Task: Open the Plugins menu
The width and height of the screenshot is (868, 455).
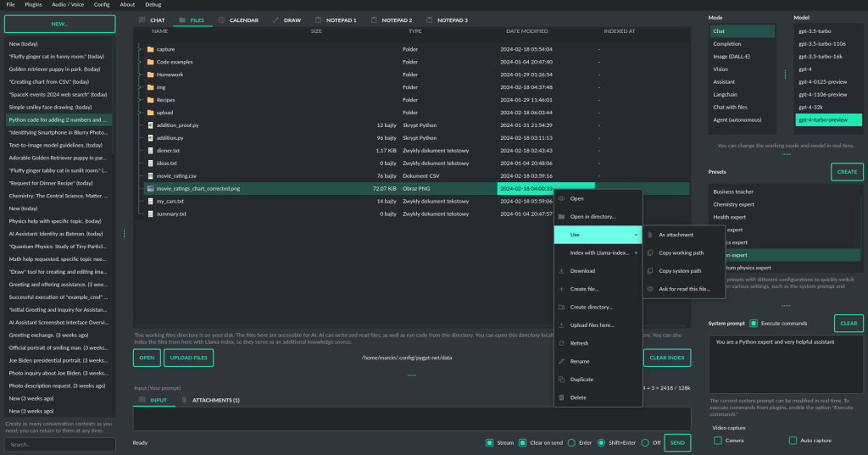Action: pyautogui.click(x=33, y=5)
